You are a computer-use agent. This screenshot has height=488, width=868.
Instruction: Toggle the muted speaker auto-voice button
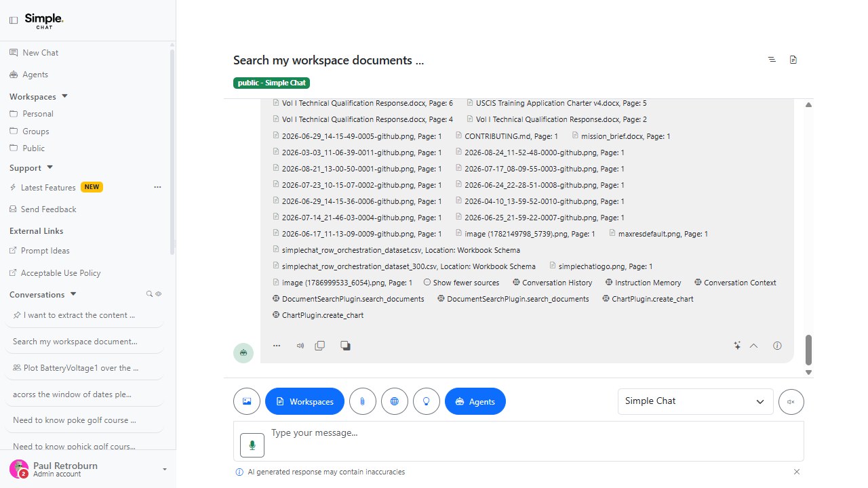(791, 401)
